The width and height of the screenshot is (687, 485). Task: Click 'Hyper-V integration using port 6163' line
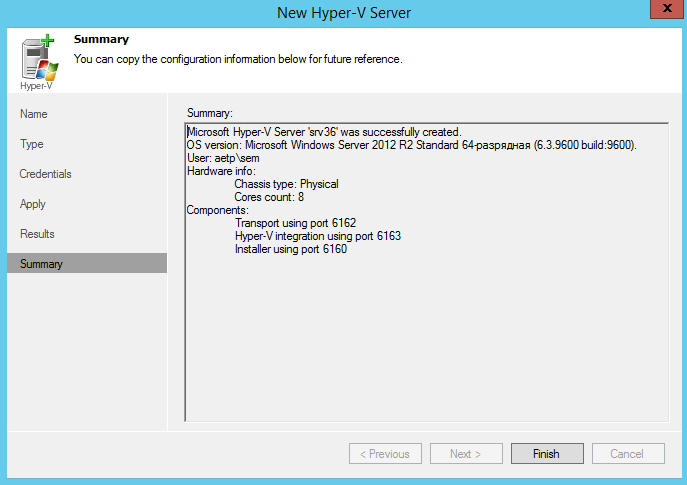pyautogui.click(x=318, y=236)
